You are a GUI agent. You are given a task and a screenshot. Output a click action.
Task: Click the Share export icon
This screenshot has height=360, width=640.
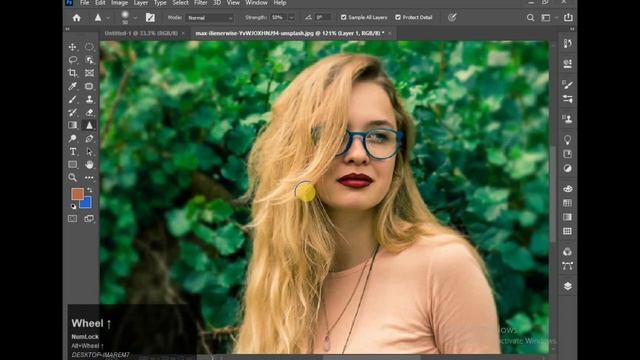[568, 18]
